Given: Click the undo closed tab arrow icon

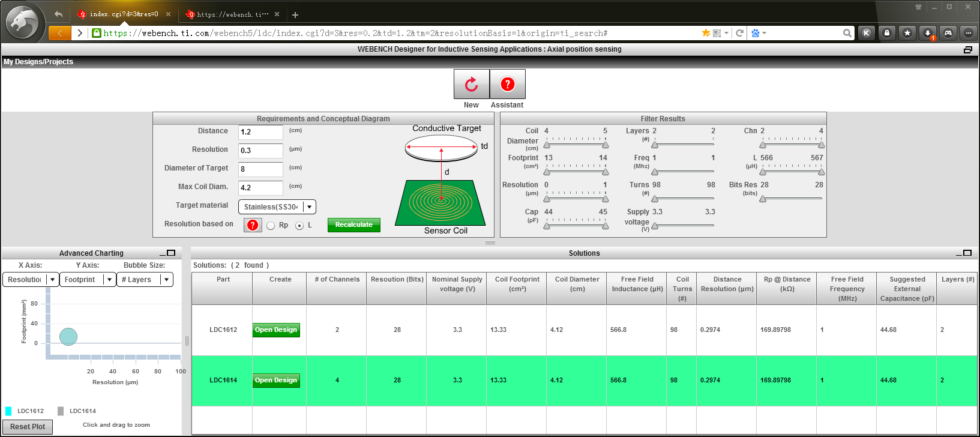Looking at the screenshot, I should (58, 14).
